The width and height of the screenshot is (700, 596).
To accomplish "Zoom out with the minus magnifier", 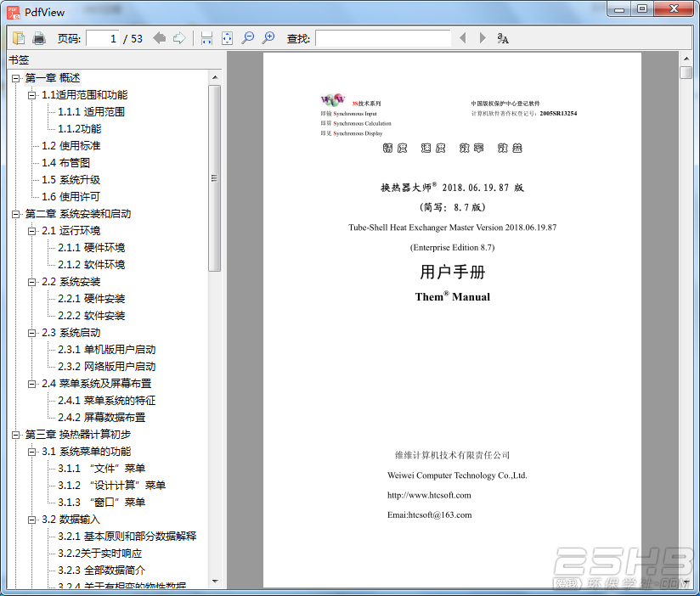I will pos(248,38).
